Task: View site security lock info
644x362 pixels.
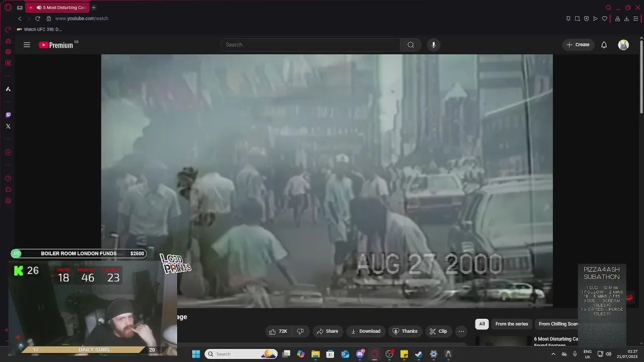Action: [49, 19]
